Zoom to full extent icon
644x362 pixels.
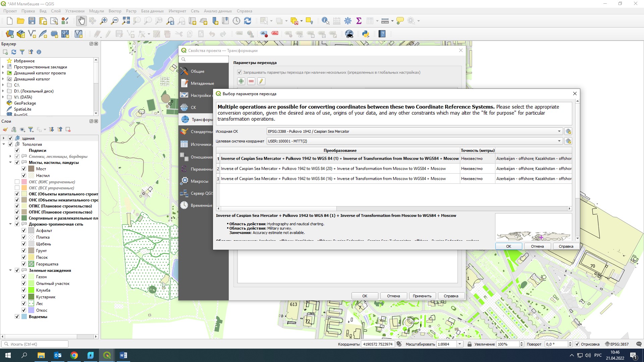tap(126, 21)
